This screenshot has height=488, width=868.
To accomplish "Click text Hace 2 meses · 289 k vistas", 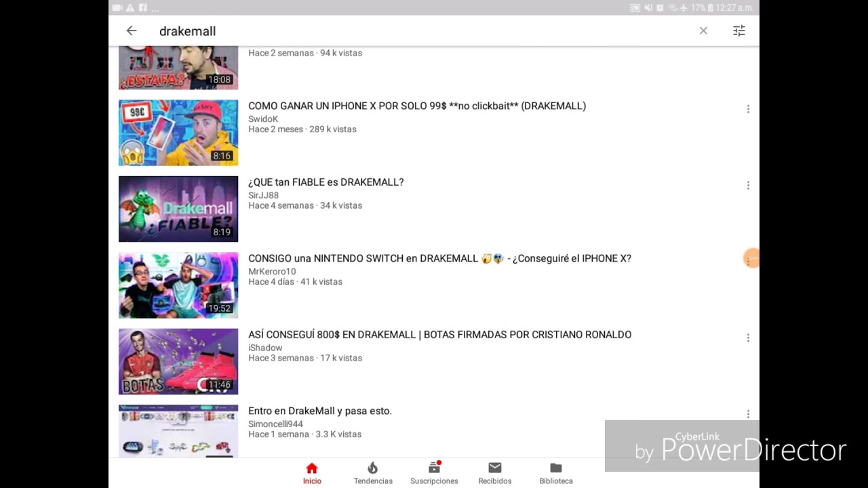I will tap(302, 129).
